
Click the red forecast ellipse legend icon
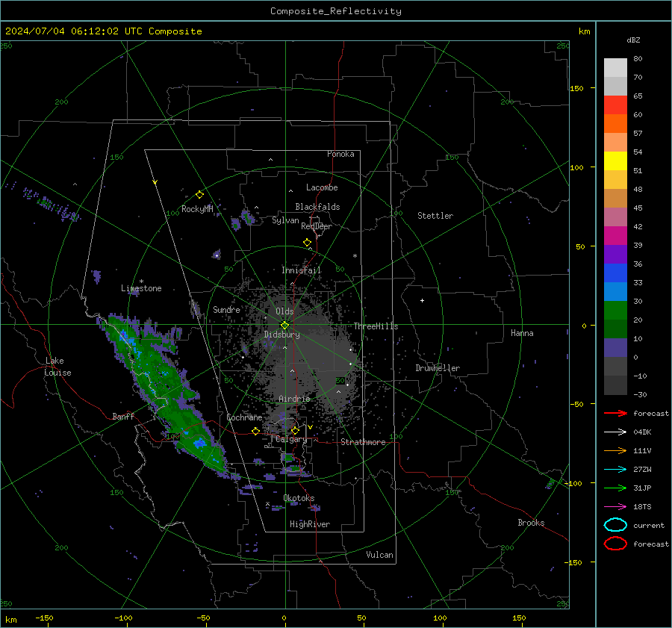click(x=615, y=544)
